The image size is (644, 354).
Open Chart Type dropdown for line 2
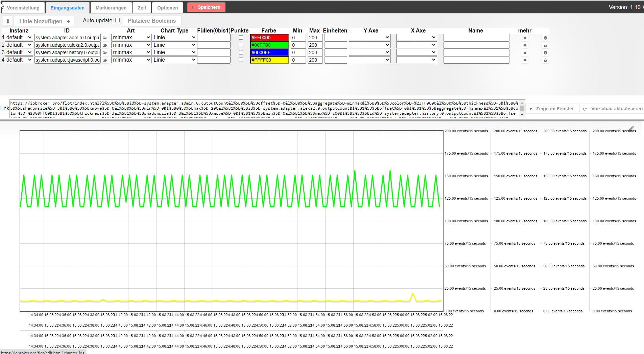point(174,45)
